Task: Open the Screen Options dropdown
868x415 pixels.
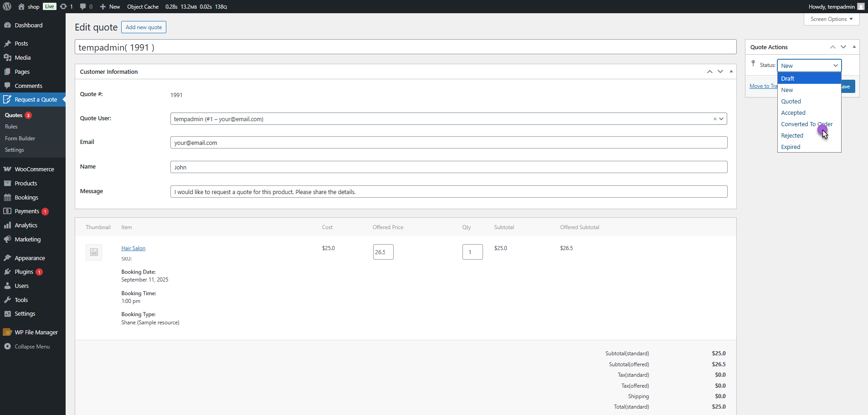Action: tap(831, 19)
